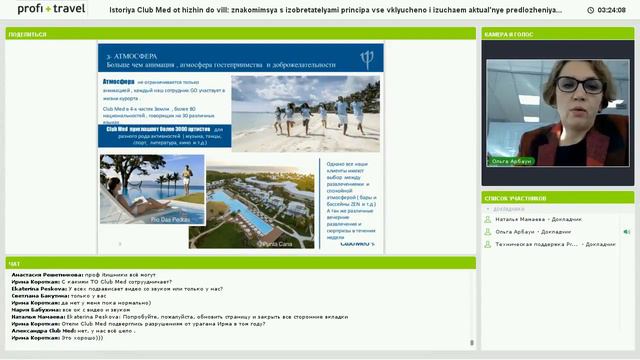Click the chat message asking about ТО Club Med
Screen dimensions: 640x360
coord(92,282)
